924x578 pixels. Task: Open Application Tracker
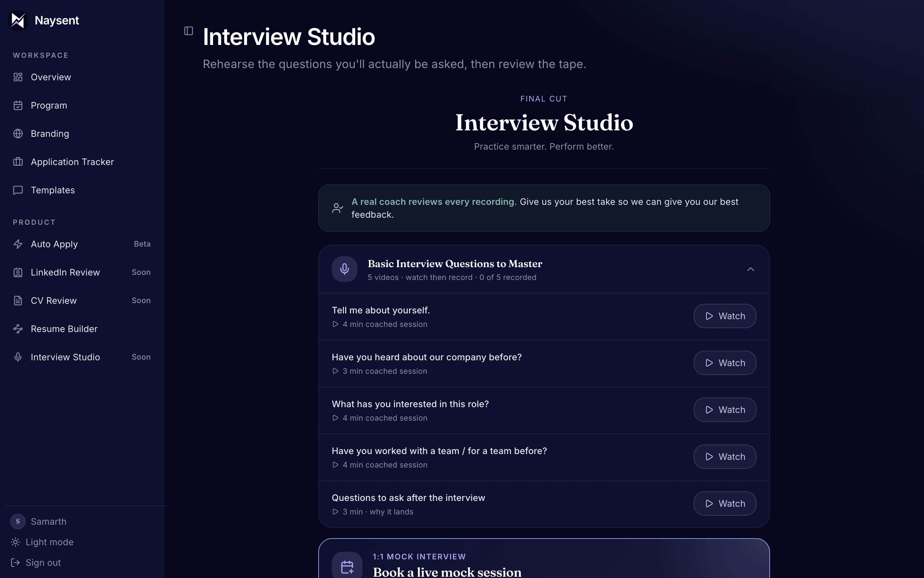point(82,162)
